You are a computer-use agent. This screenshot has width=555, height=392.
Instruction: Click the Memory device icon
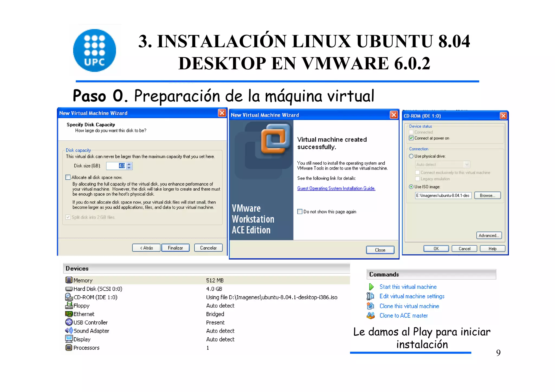click(69, 280)
